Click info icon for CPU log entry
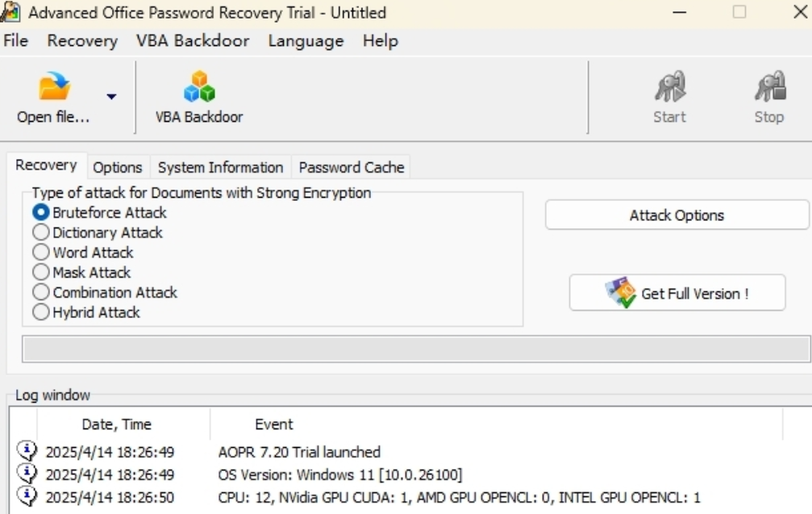The width and height of the screenshot is (812, 514). [x=27, y=496]
